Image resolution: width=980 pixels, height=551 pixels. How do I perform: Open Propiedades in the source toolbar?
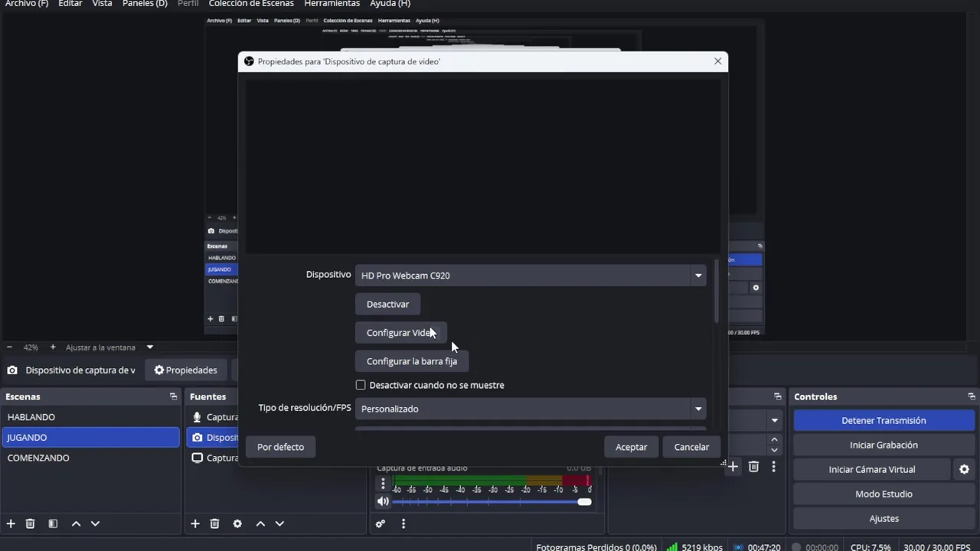click(185, 370)
